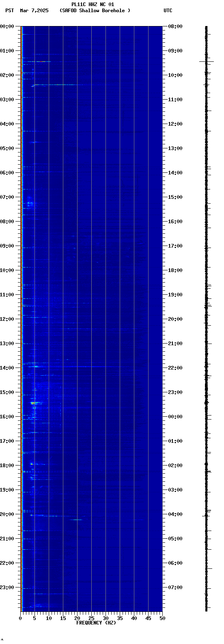Image resolution: width=224 pixels, height=644 pixels.
Task: Click the 05:00 UTC time label
Action: tap(175, 539)
